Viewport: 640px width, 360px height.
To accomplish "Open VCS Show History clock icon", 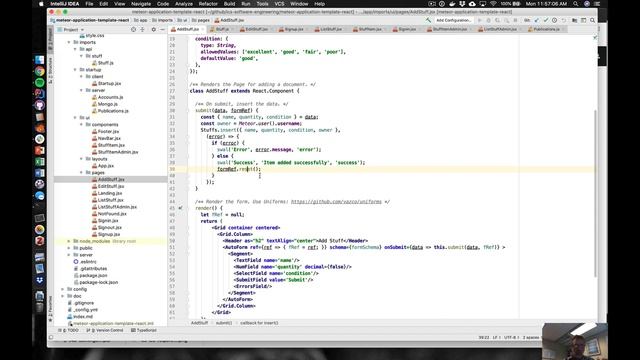I will point(554,20).
